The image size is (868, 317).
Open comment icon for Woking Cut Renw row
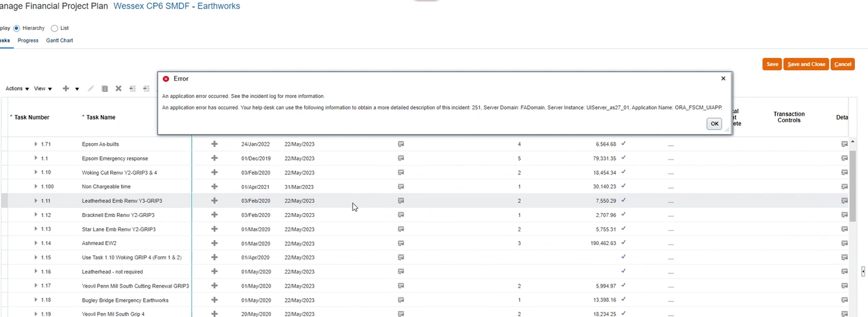(401, 173)
